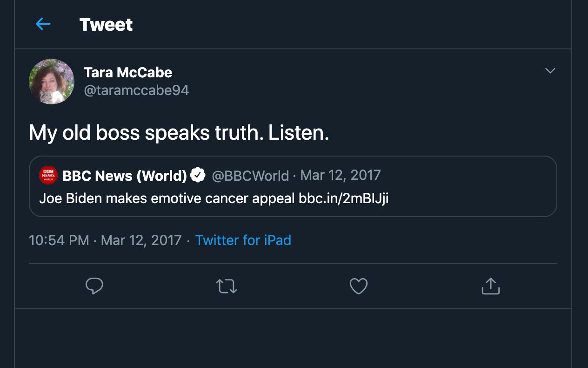Open the quoted Joe Biden cancer appeal tweet
588x368 pixels.
(x=293, y=186)
